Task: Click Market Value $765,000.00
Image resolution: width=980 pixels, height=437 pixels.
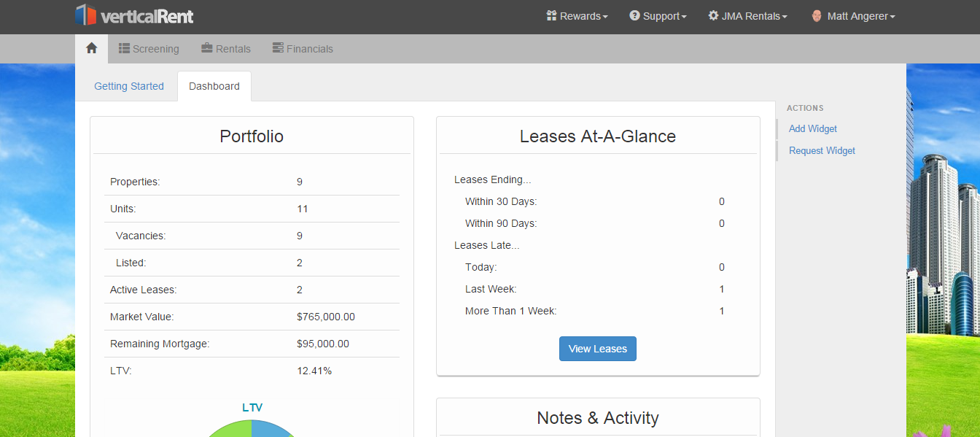Action: point(326,317)
